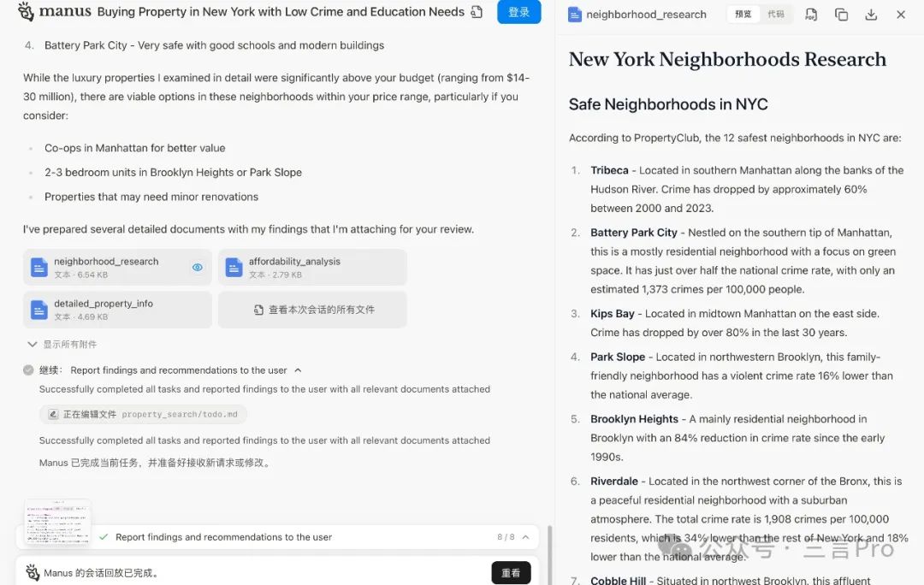Viewport: 924px width, 585px height.
Task: Click 'Co-ops in Manhattan for better value' bullet
Action: [134, 148]
